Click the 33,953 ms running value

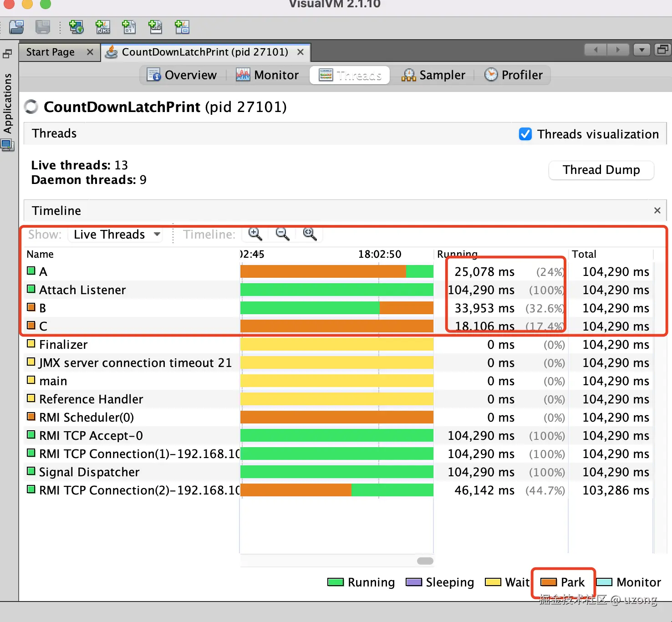coord(484,308)
